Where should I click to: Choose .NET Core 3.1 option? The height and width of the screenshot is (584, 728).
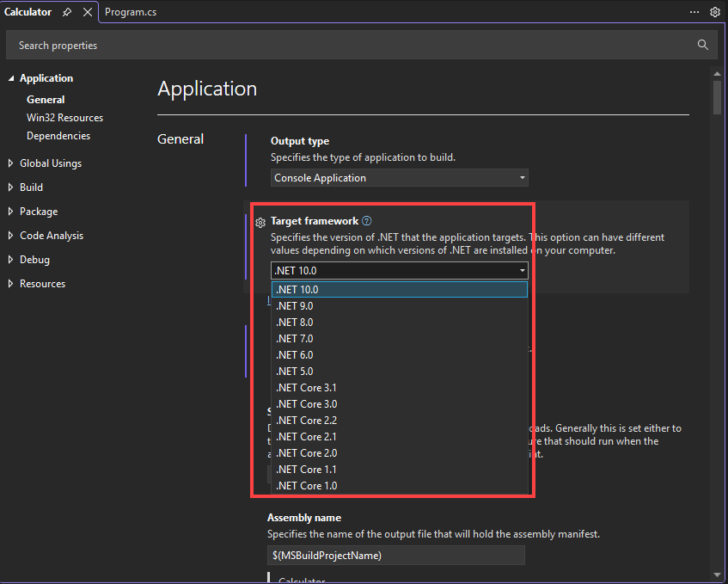click(x=306, y=388)
